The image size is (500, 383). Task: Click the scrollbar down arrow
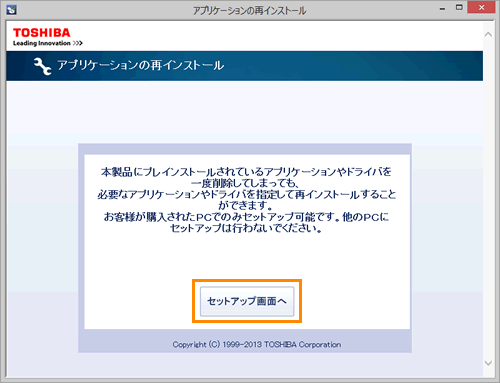click(488, 363)
